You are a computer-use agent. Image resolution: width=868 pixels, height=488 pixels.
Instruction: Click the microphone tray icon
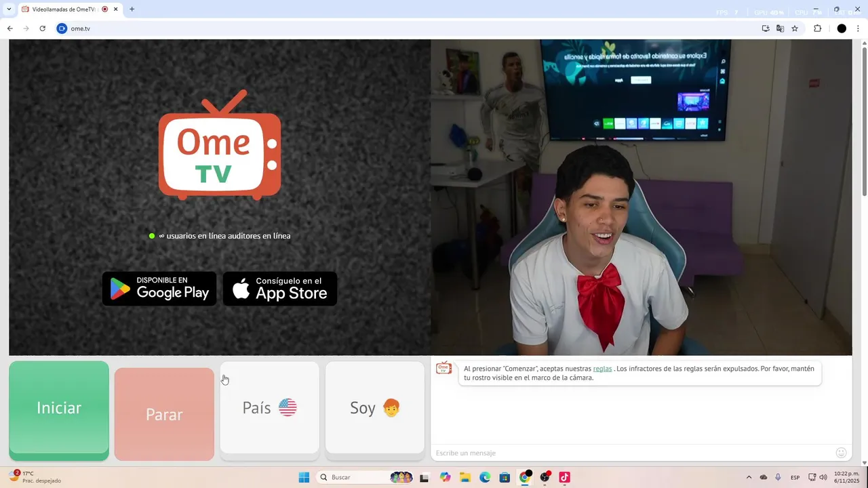[778, 477]
